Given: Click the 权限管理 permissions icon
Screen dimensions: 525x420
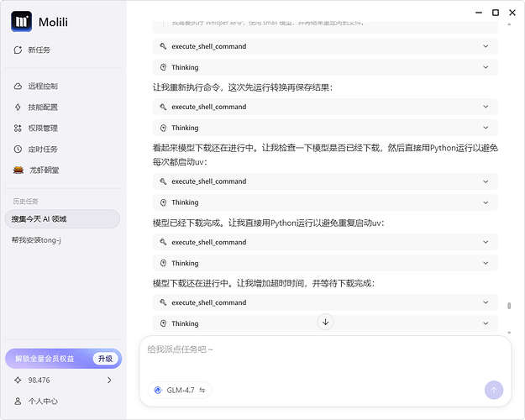Looking at the screenshot, I should (19, 129).
